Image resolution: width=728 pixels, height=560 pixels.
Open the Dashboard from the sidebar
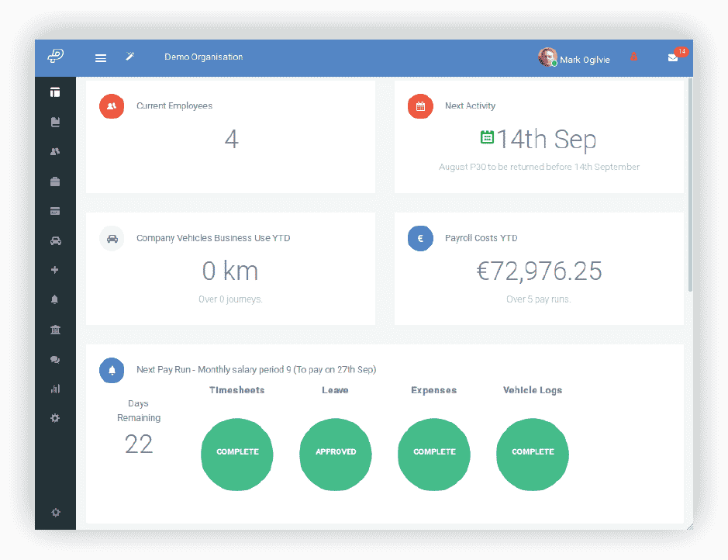coord(55,92)
